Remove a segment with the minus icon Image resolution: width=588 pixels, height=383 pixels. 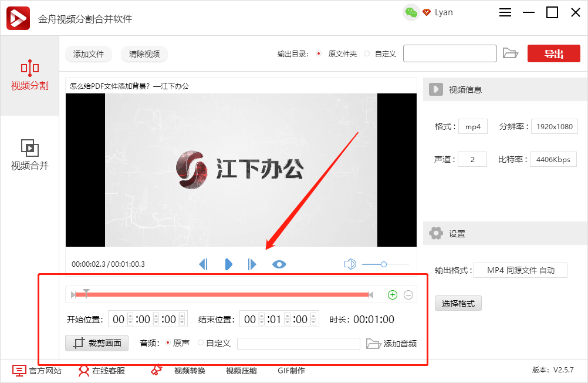click(x=408, y=295)
